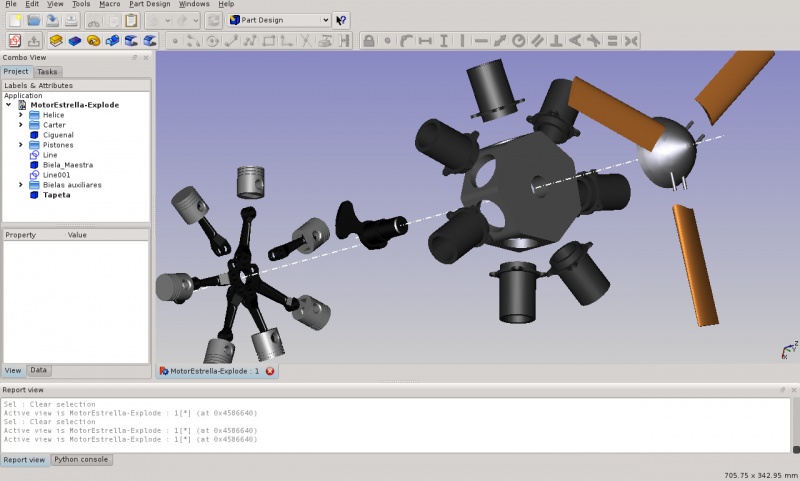Collapse the MotorEstrella-Explode document tree
800x481 pixels.
pyautogui.click(x=9, y=105)
